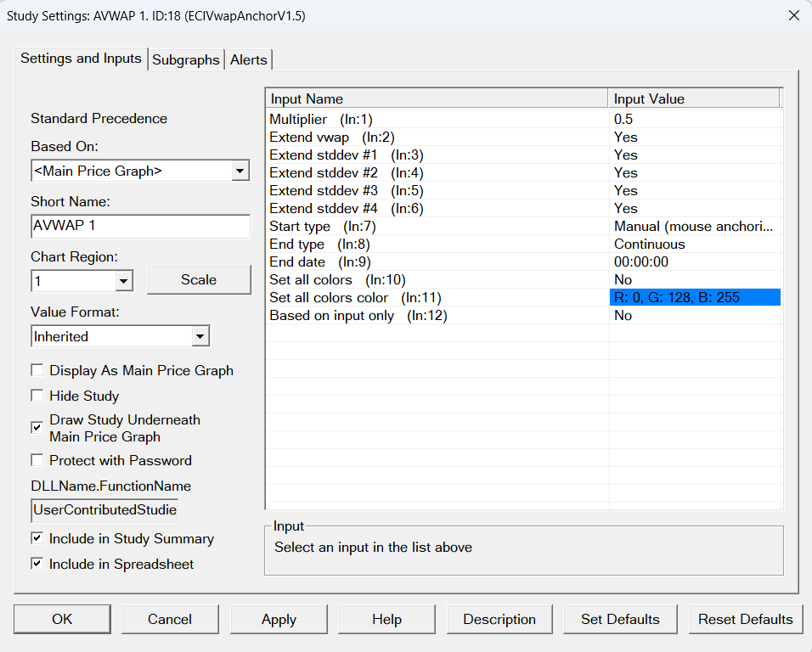
Task: Click the Short Name text field
Action: (140, 226)
